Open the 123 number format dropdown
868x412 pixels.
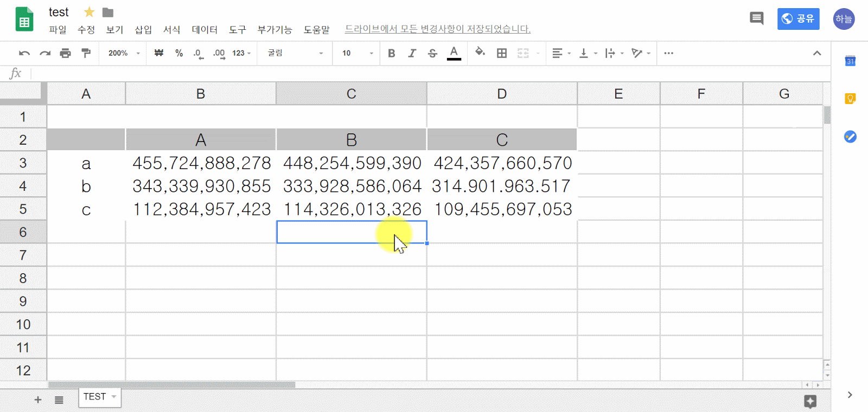pyautogui.click(x=241, y=53)
